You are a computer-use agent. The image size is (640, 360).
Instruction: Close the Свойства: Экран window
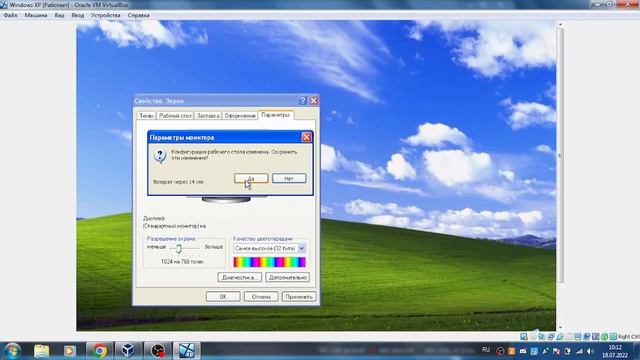click(313, 100)
